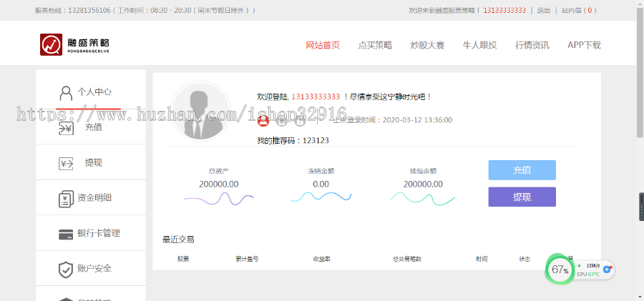This screenshot has width=644, height=301.
Task: Click the 时间 column header
Action: pos(482,259)
